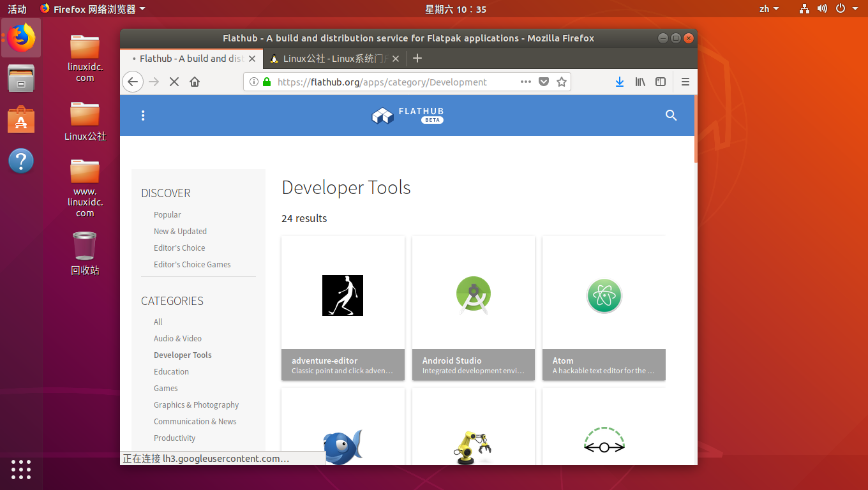The image size is (868, 490).
Task: Close the Linux公社 tab
Action: [396, 59]
